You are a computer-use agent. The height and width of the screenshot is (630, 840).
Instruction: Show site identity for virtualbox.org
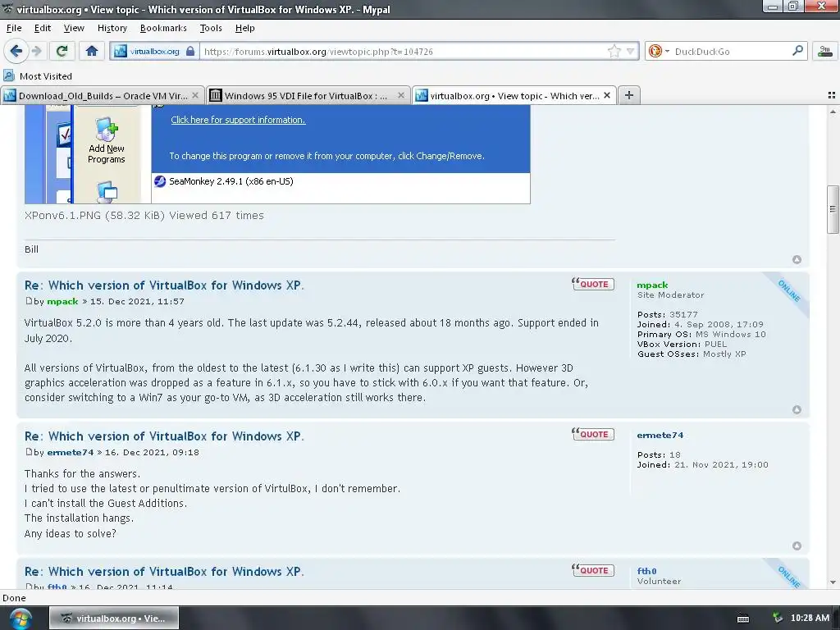[154, 52]
